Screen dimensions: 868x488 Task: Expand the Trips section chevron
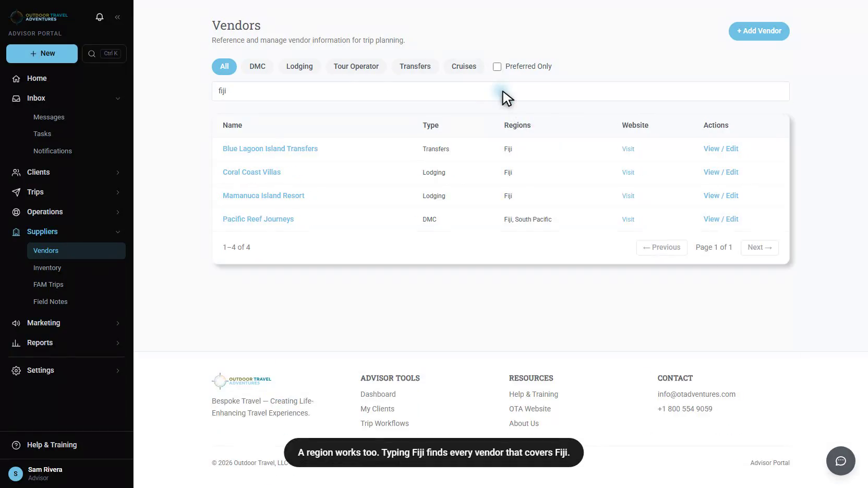pos(118,192)
